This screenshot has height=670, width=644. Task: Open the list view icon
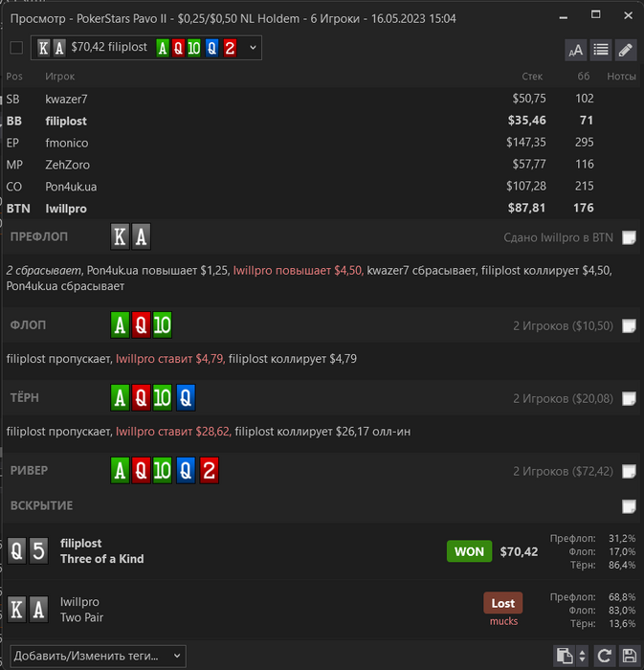pyautogui.click(x=601, y=51)
